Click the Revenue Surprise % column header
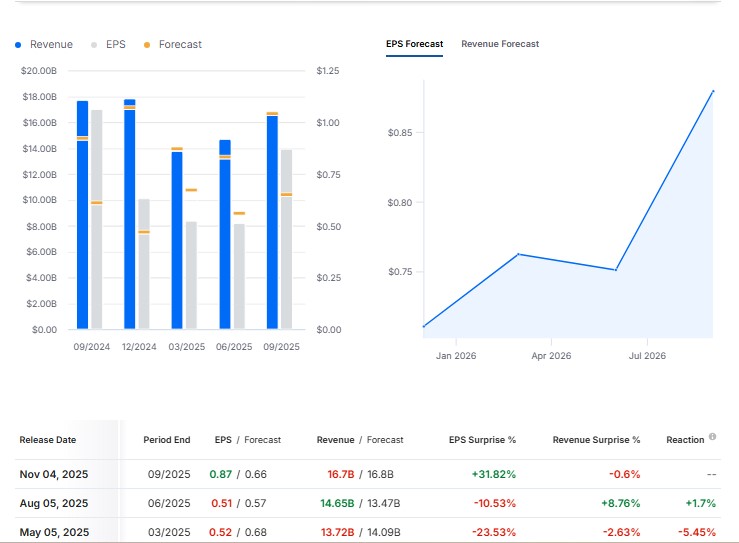The width and height of the screenshot is (739, 543). tap(596, 440)
